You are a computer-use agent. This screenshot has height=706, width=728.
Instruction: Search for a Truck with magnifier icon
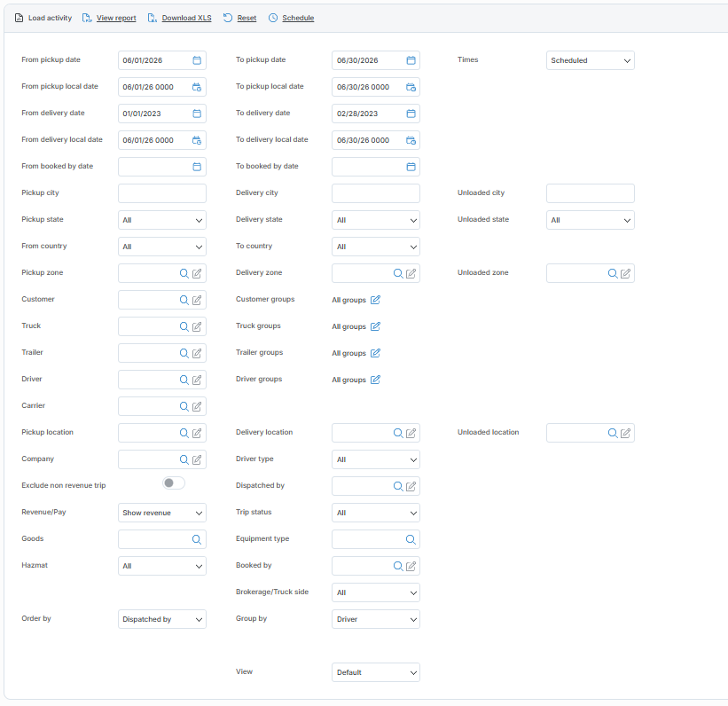pos(184,326)
